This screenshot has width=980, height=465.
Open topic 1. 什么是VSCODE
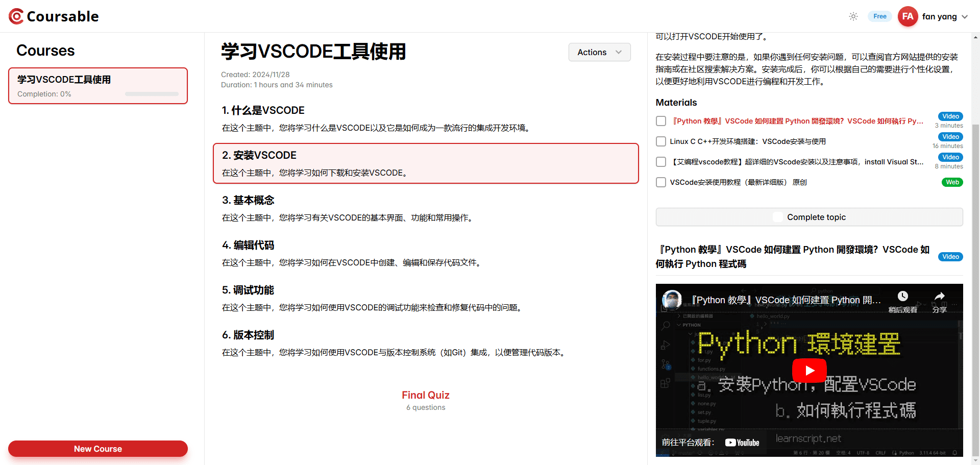[x=426, y=118]
